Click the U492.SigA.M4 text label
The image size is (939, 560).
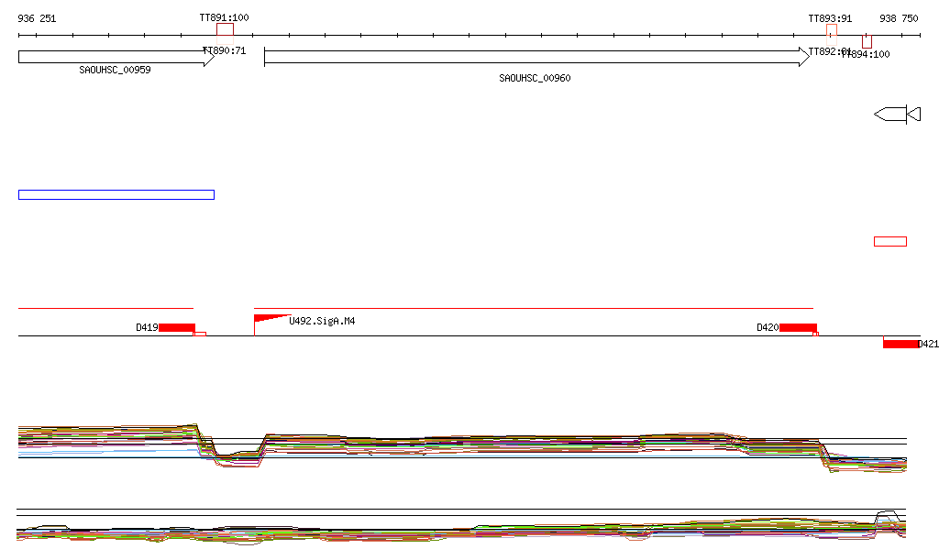point(322,321)
